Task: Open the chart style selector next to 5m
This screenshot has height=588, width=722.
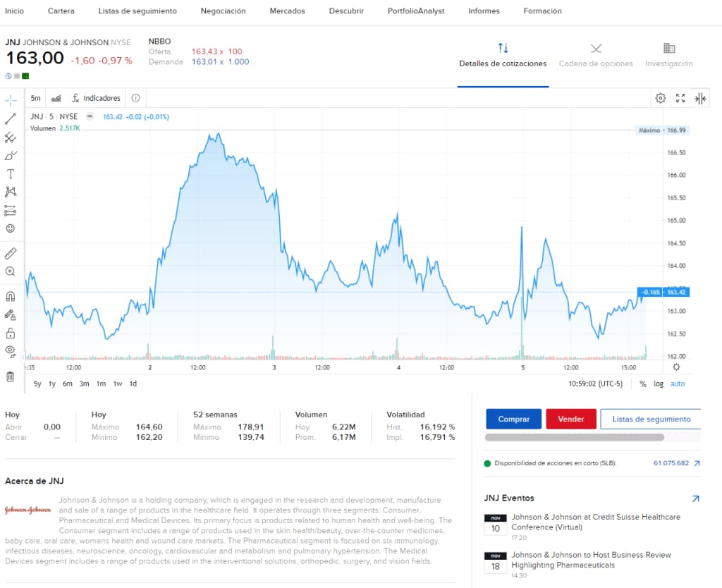Action: [56, 98]
